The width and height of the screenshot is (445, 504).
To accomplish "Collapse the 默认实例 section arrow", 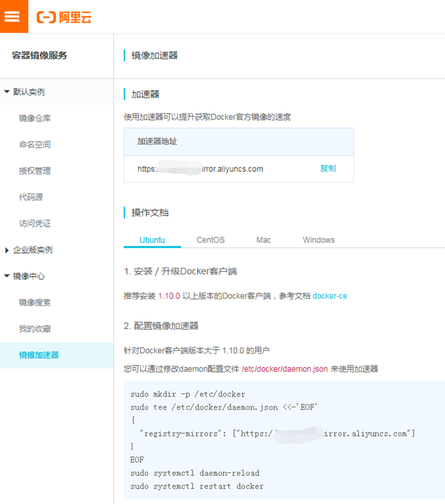I will coord(6,92).
